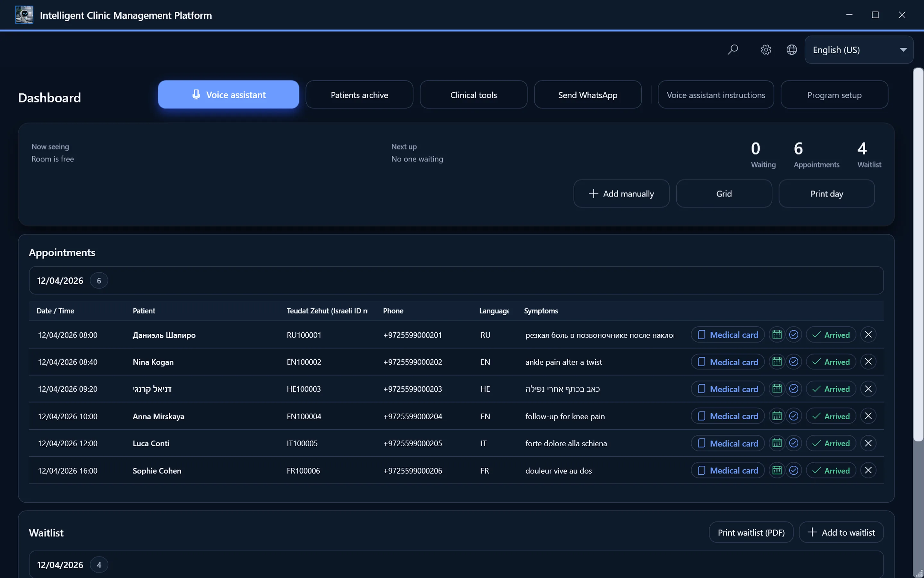Open calendar icon on the HE100003 row
Image resolution: width=924 pixels, height=578 pixels.
777,389
